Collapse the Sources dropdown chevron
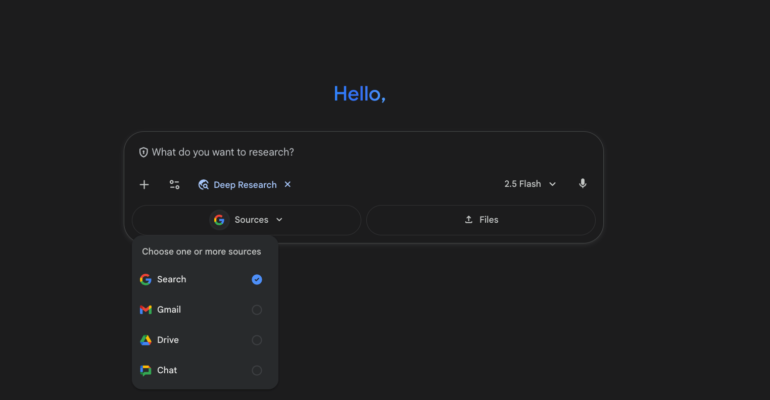This screenshot has height=400, width=770. (279, 219)
